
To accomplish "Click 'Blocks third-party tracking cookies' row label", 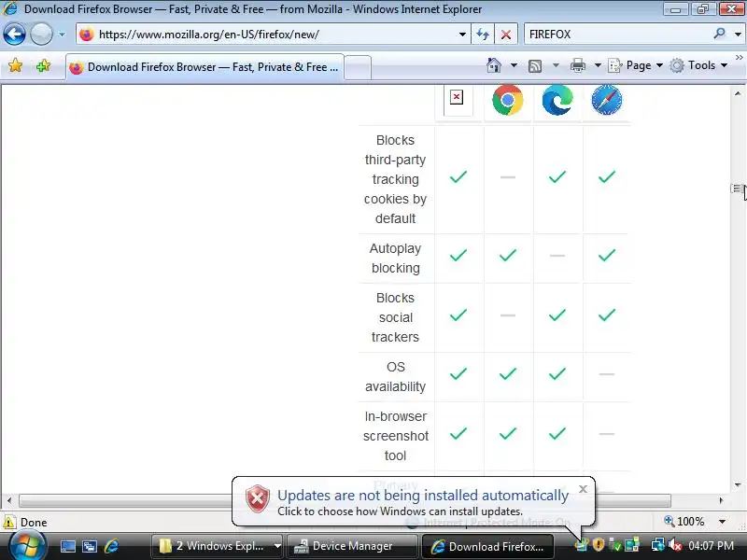I will [395, 179].
